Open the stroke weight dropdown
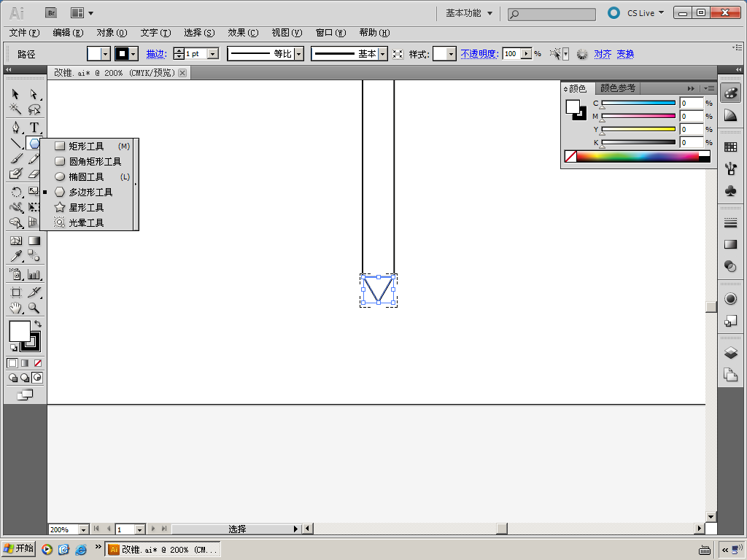 pyautogui.click(x=214, y=54)
